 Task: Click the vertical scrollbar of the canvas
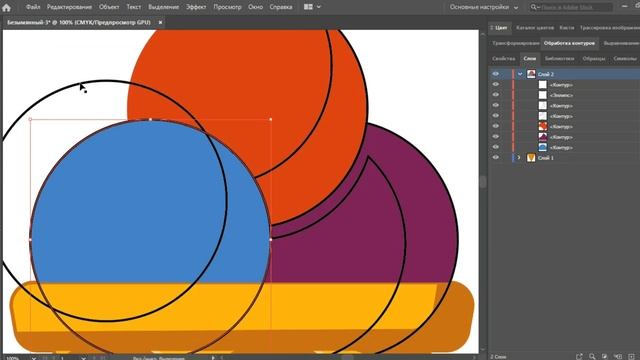point(483,182)
